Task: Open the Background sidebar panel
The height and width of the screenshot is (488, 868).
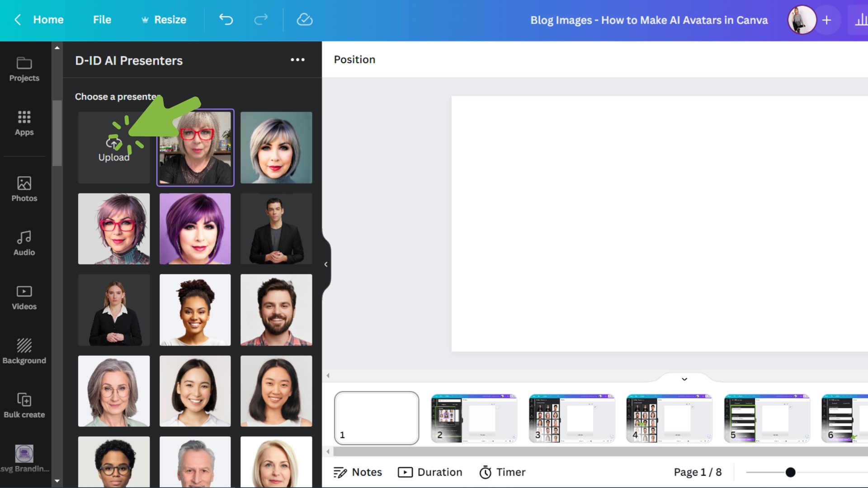Action: pos(24,351)
